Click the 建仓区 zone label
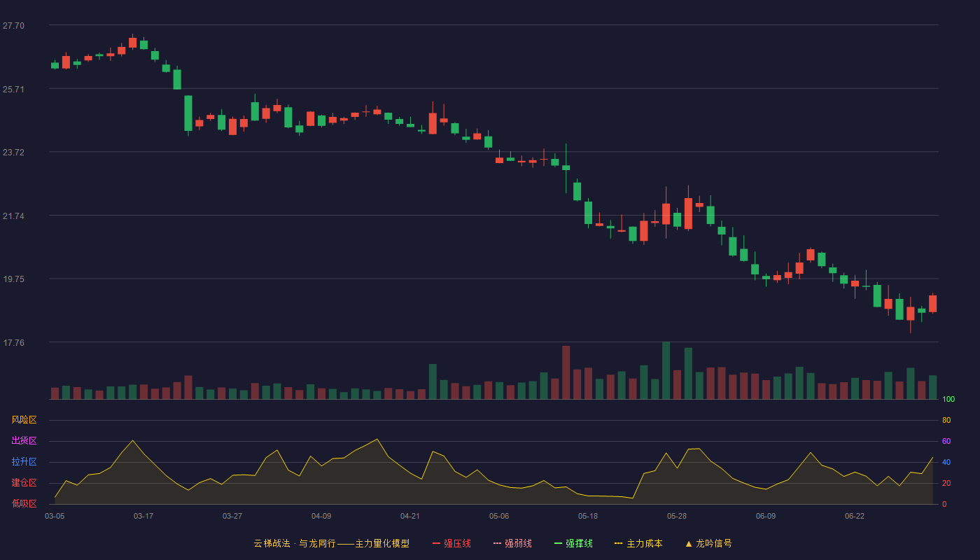 (x=24, y=483)
